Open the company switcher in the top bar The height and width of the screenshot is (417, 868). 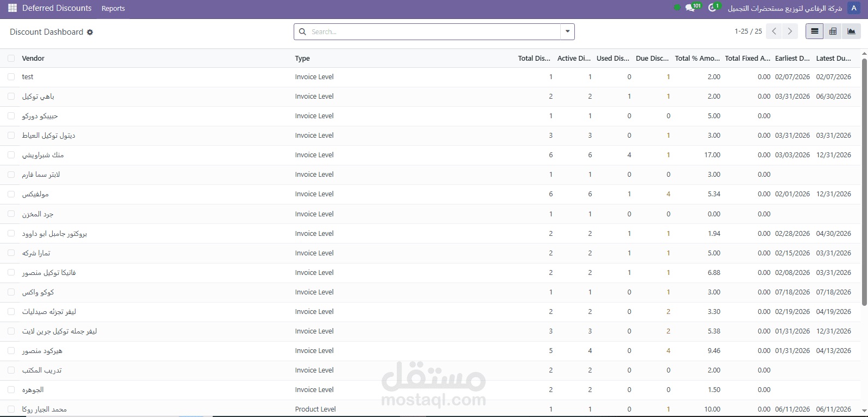pos(784,8)
